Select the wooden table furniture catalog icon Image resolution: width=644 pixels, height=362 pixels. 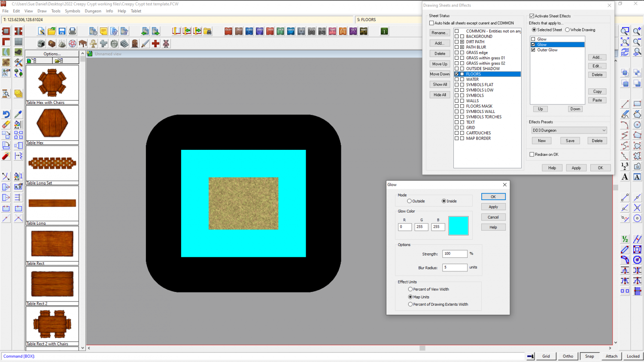[x=83, y=43]
